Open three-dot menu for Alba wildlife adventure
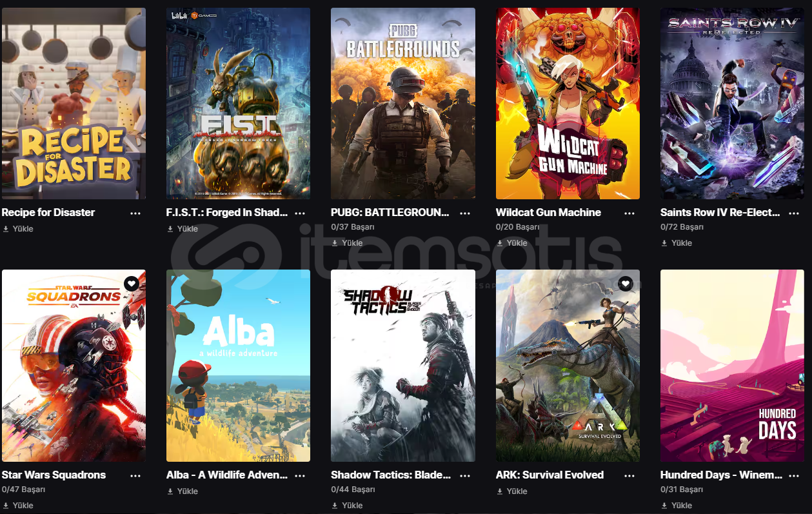The width and height of the screenshot is (812, 514). click(300, 475)
